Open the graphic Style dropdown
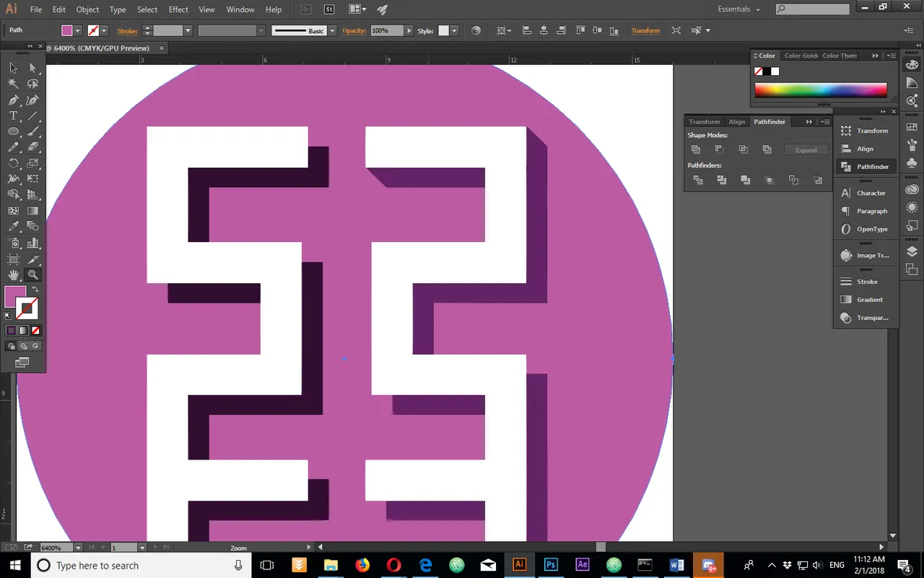 tap(455, 30)
